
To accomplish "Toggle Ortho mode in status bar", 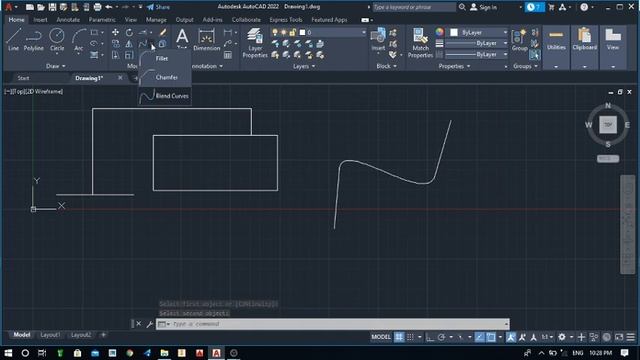I will [430, 337].
